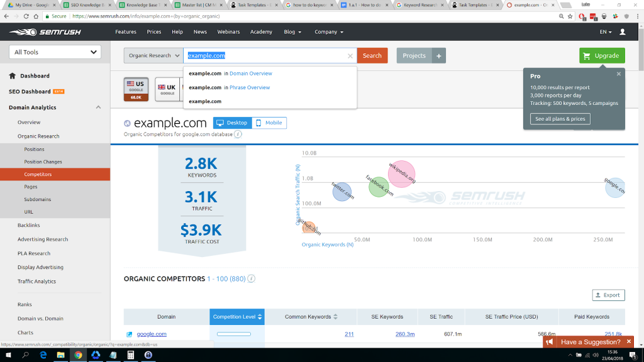Click the twitter.com blue bubble

pos(341,192)
